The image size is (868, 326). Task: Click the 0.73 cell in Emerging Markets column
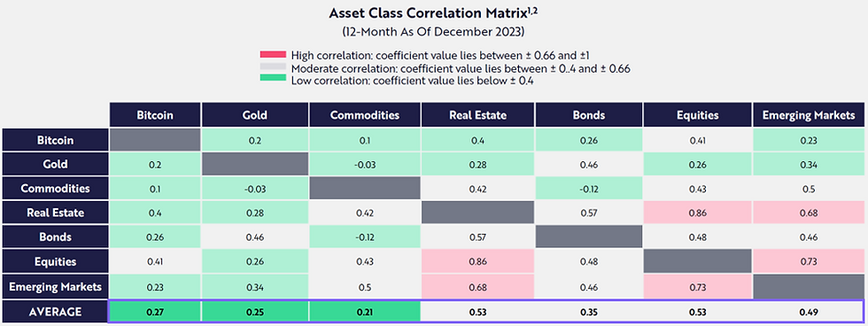tap(809, 262)
